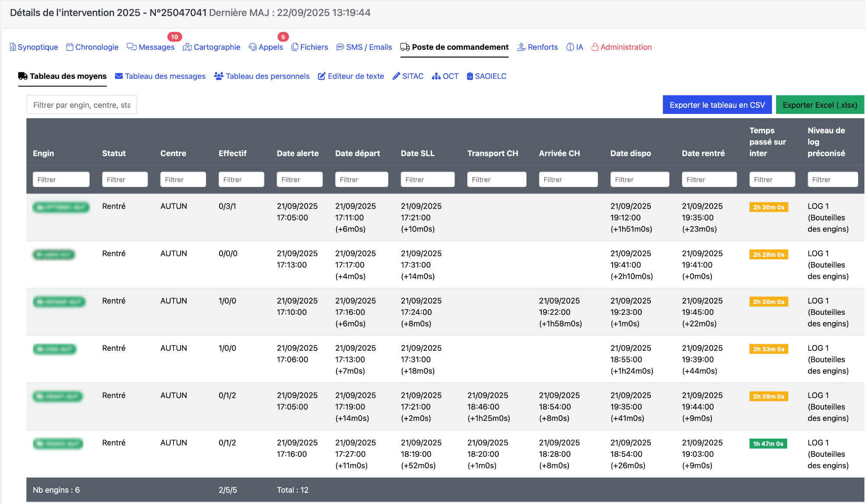Click the Synoptique document icon
The width and height of the screenshot is (866, 504).
coord(13,47)
